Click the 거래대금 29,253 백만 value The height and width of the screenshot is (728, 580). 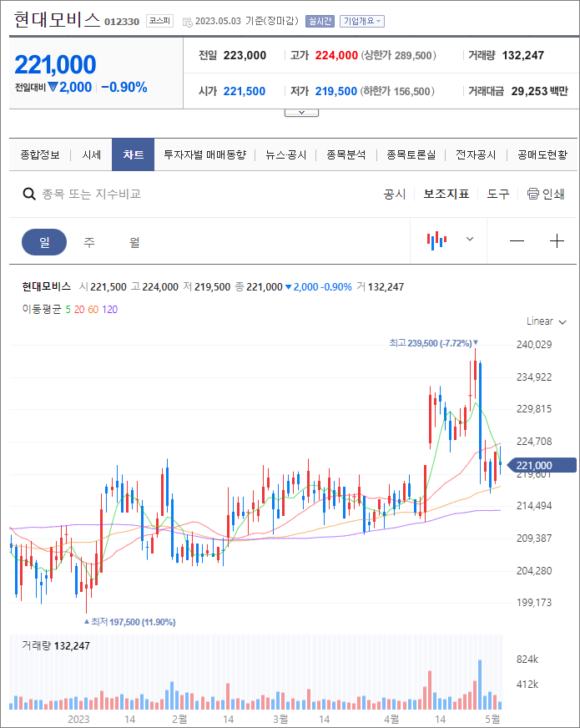[x=540, y=91]
